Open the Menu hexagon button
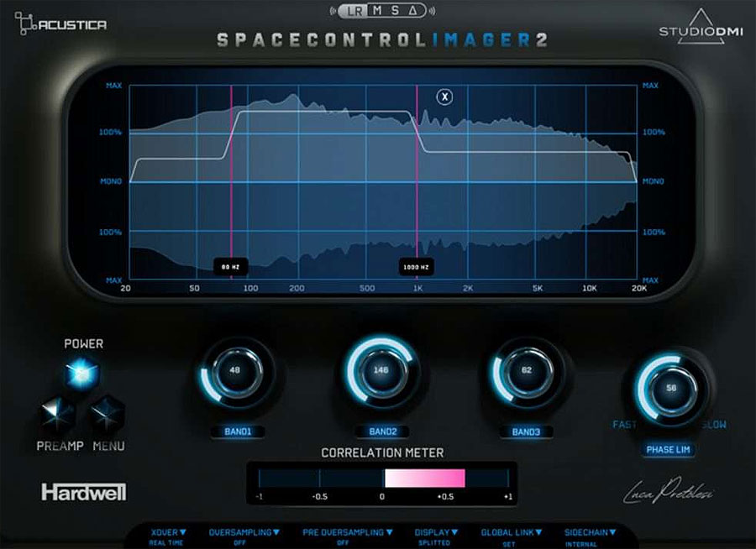The width and height of the screenshot is (756, 549). click(x=107, y=414)
